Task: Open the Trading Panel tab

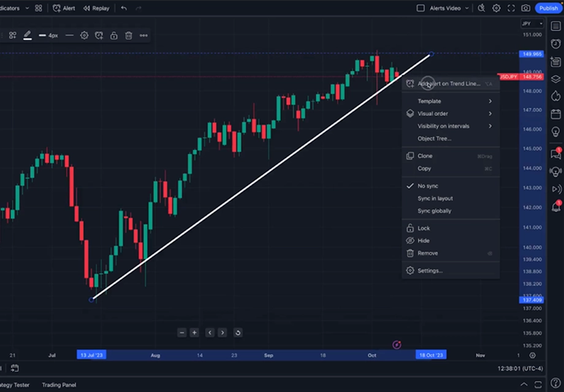Action: (x=59, y=385)
